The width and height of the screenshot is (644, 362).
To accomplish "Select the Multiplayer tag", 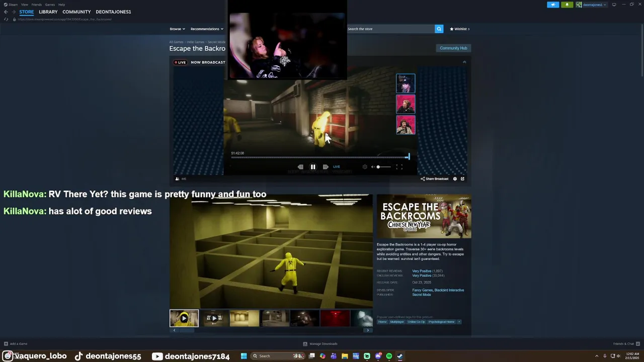I will (x=397, y=322).
